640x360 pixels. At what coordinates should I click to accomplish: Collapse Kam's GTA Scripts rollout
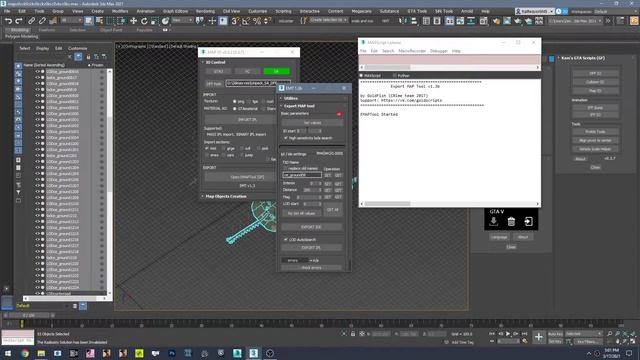click(x=583, y=58)
